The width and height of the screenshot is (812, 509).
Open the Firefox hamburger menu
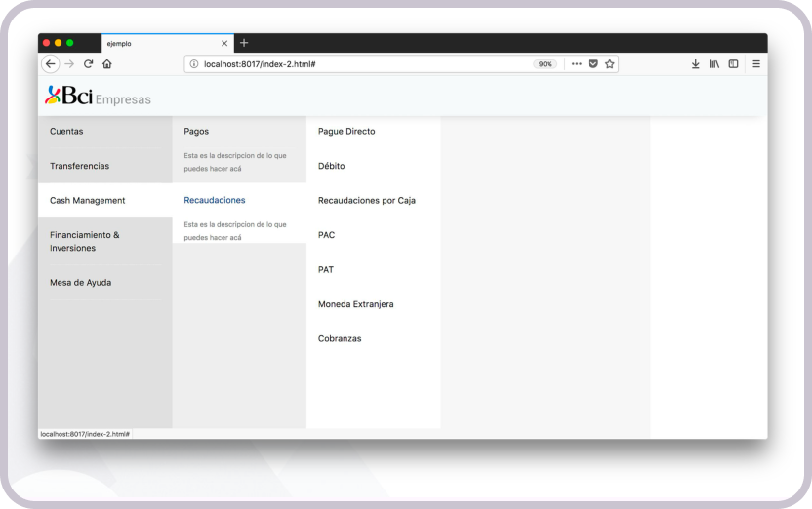(x=755, y=64)
